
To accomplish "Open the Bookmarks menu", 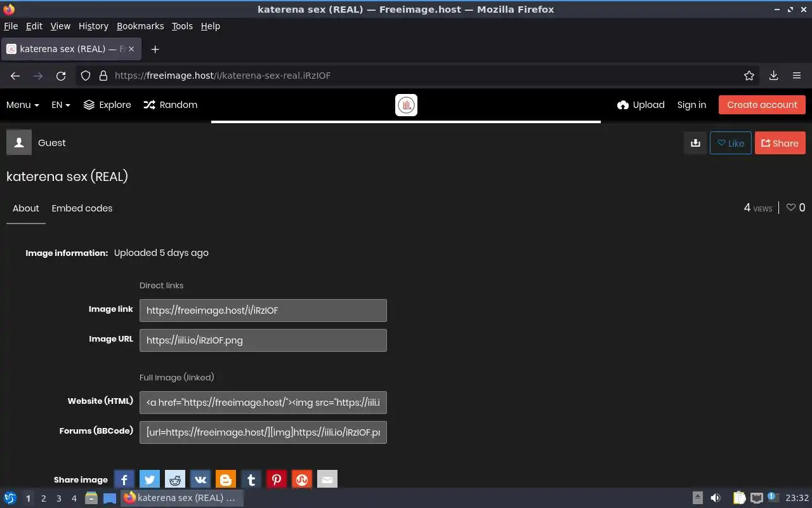I will point(140,26).
